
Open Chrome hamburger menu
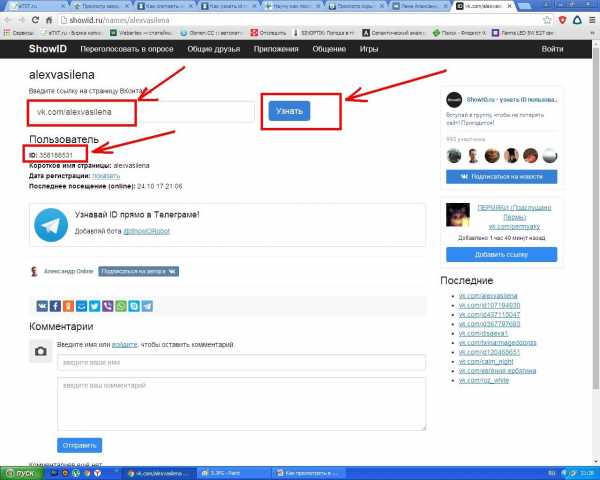tap(592, 20)
